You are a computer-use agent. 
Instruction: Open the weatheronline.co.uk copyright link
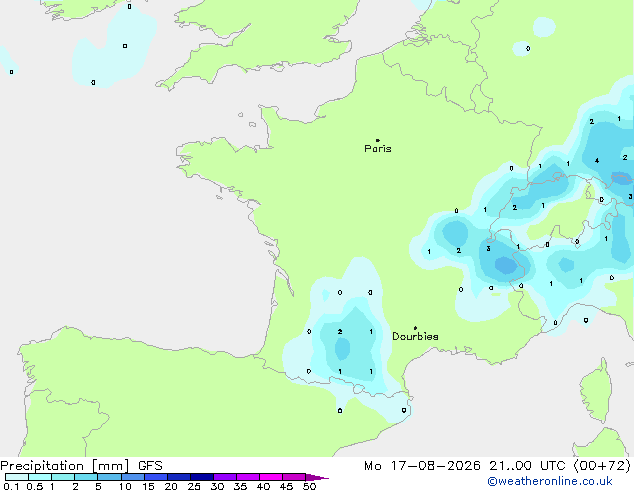point(550,481)
